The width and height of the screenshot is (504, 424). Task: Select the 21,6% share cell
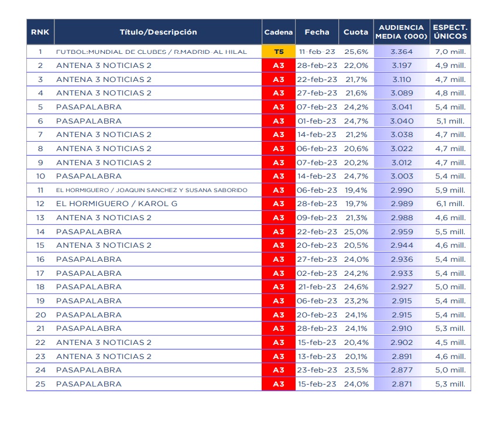point(356,93)
